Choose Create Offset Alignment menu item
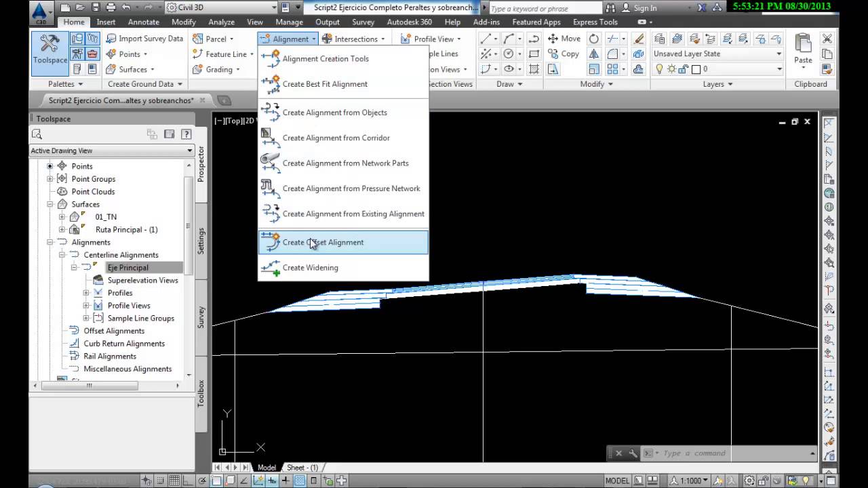 point(343,242)
